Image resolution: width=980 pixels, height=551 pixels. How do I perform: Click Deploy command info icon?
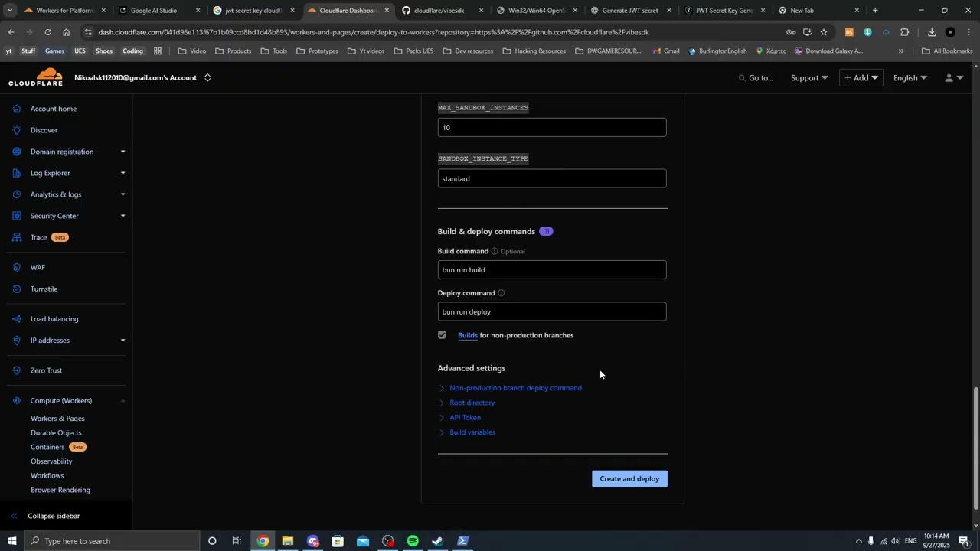pos(501,293)
